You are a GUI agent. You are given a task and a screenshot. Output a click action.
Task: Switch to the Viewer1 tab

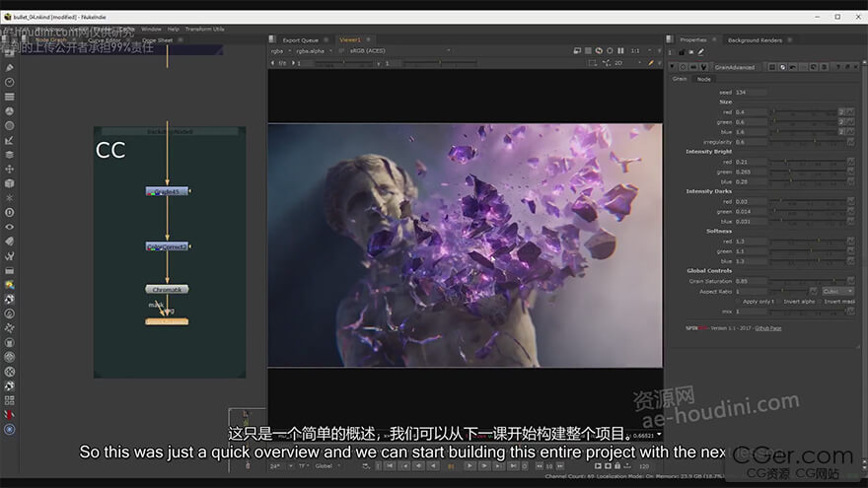(x=350, y=39)
